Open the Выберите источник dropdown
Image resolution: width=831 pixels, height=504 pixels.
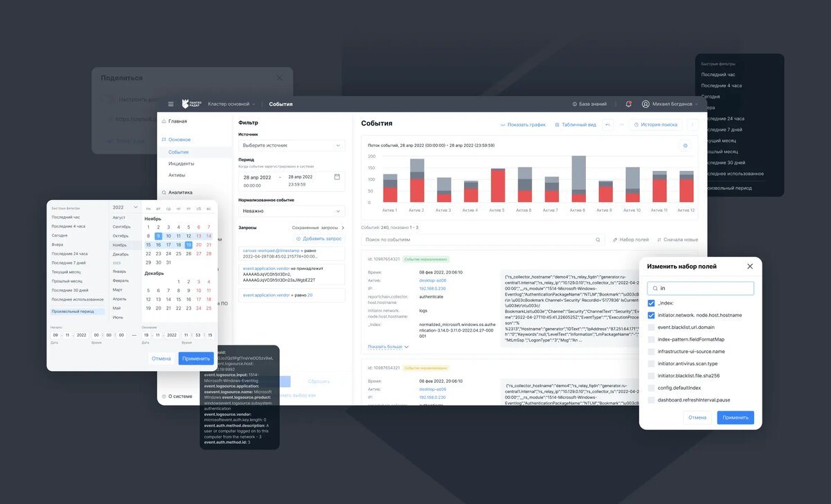pyautogui.click(x=292, y=145)
